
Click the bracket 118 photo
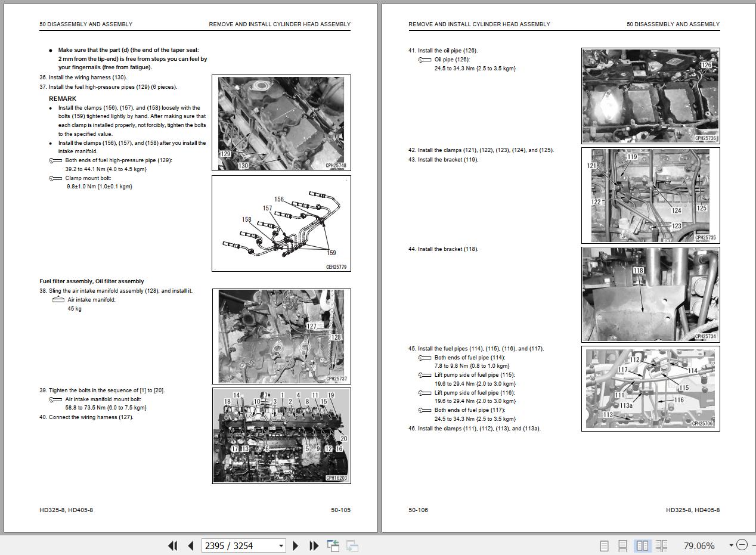(650, 294)
